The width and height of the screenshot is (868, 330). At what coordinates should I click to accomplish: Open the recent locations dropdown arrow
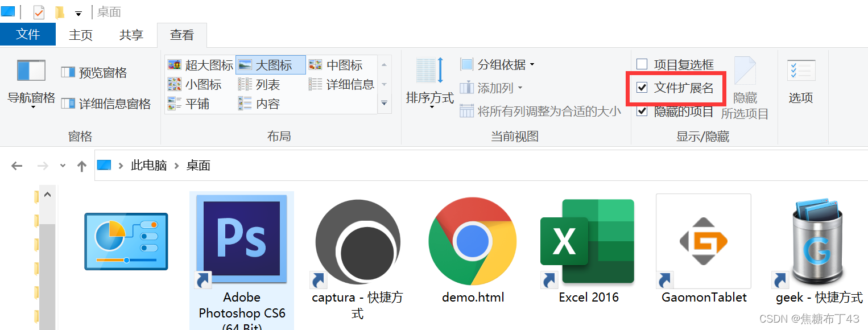[x=63, y=166]
